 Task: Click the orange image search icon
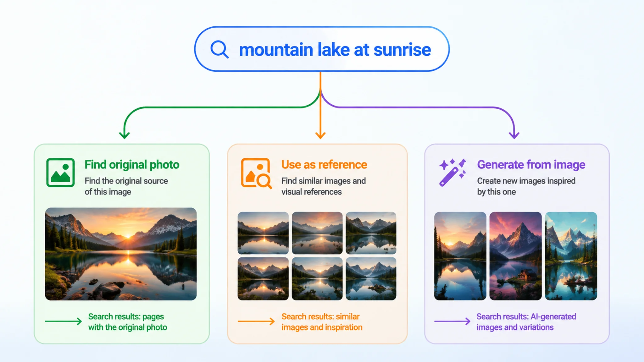pyautogui.click(x=256, y=173)
